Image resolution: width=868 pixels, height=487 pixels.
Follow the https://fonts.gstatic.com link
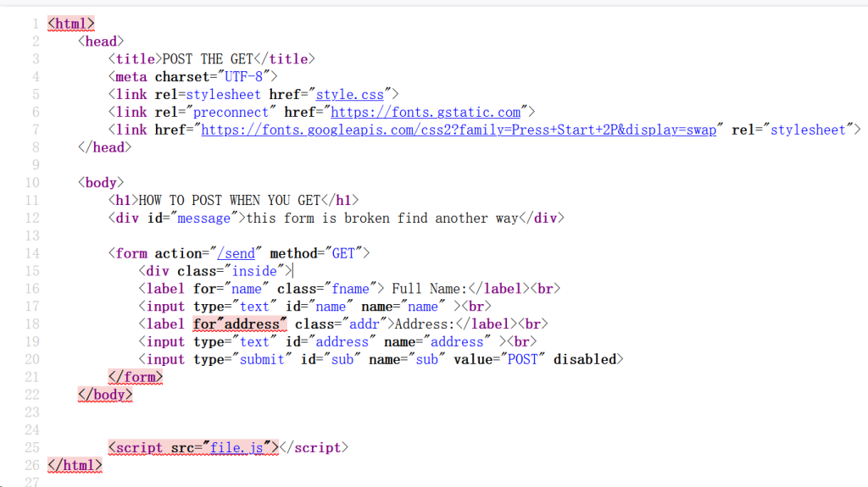(x=425, y=112)
